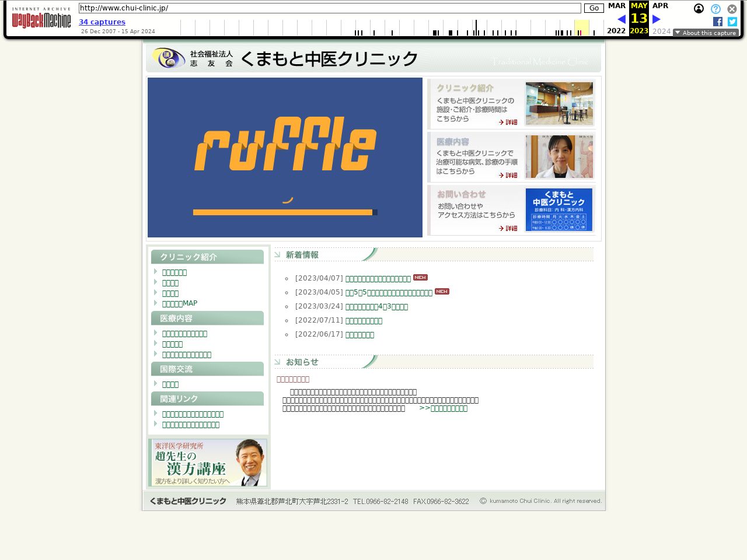The image size is (747, 560).
Task: Expand the About this capture dropdown
Action: [x=706, y=33]
